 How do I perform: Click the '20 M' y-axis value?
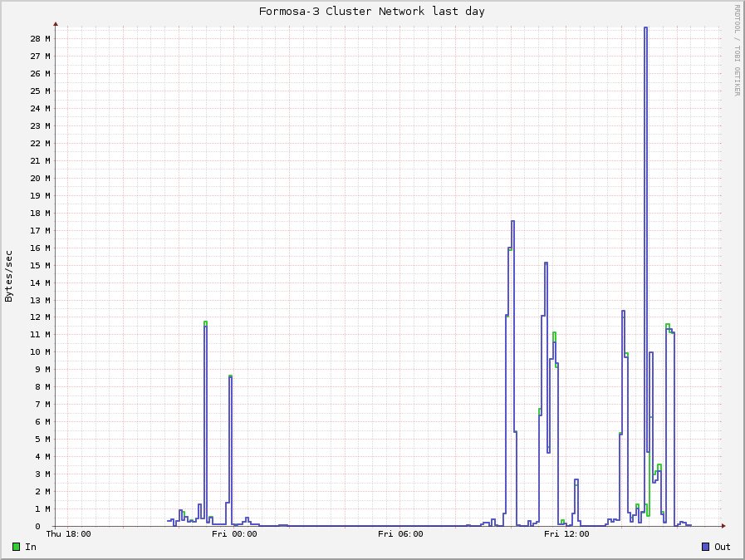[x=40, y=179]
